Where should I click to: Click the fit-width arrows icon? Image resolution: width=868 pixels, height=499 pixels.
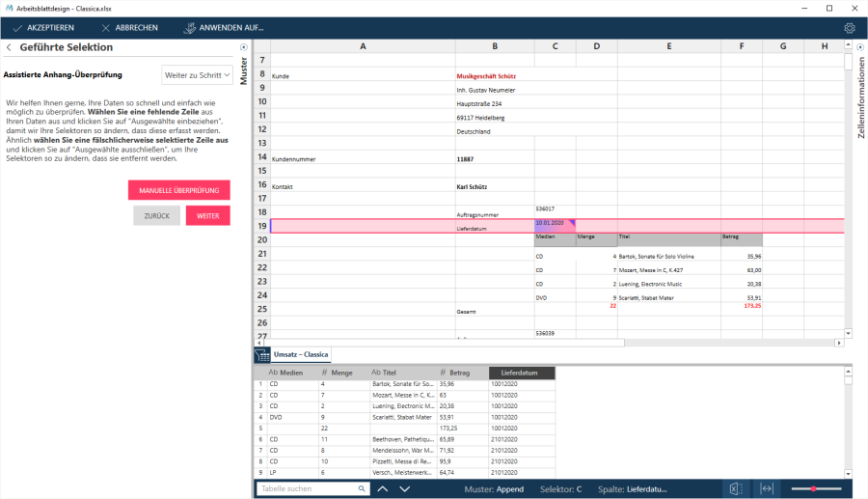[x=766, y=488]
